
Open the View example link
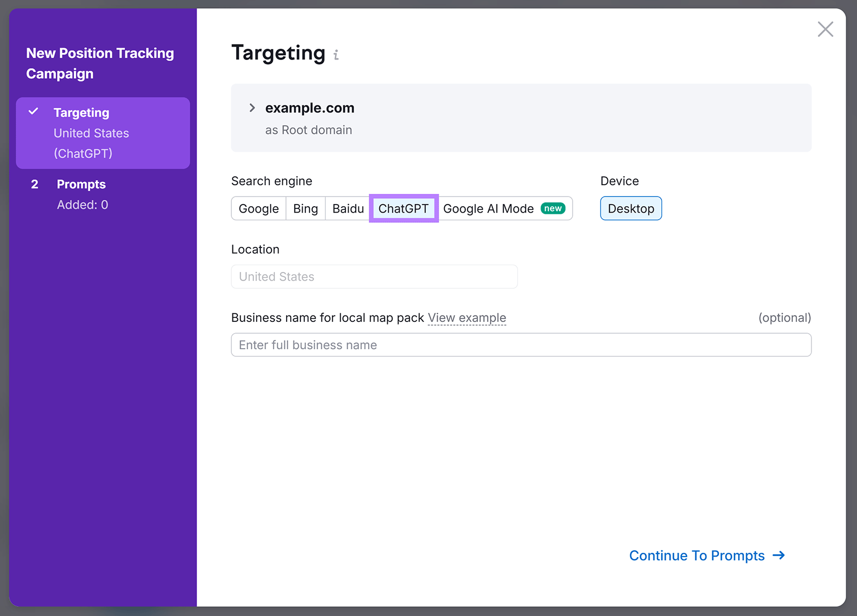(467, 317)
